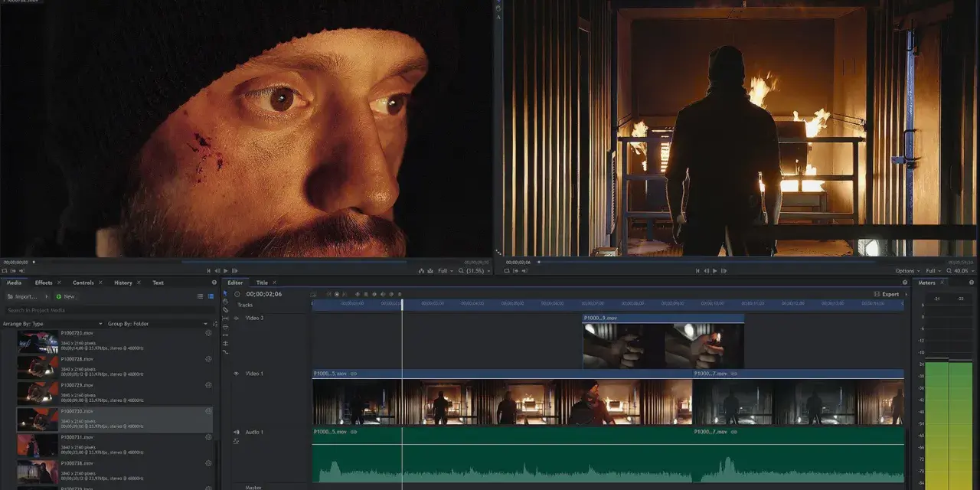Select the Rate Stretch tool
Viewport: 980px width, 490px height.
pos(225,352)
